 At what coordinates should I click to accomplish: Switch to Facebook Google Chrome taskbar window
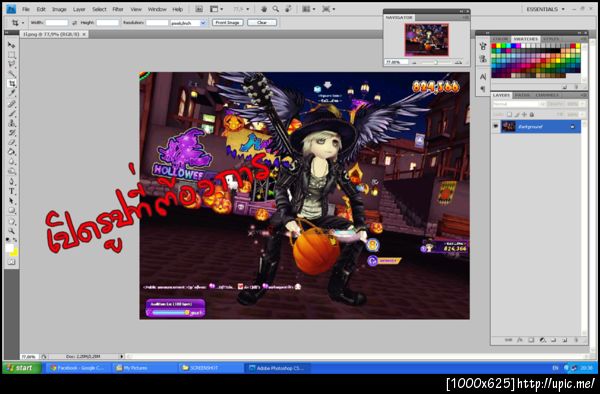[77, 368]
